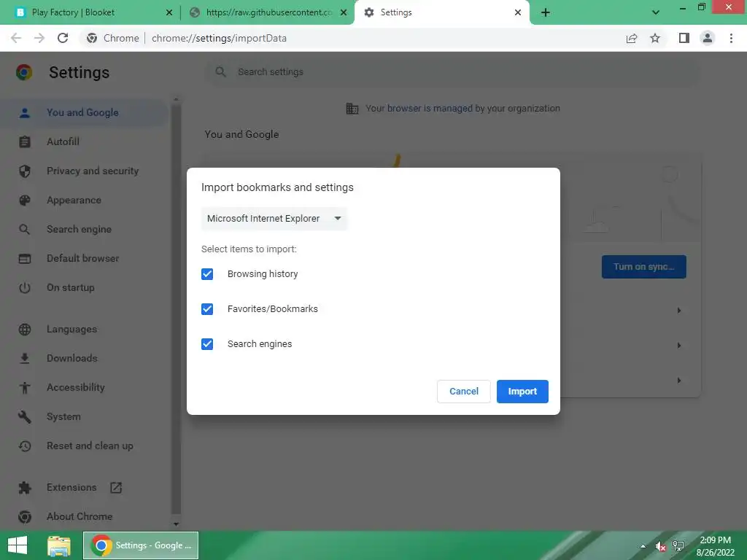747x560 pixels.
Task: Open the Windows Start menu
Action: tap(18, 545)
